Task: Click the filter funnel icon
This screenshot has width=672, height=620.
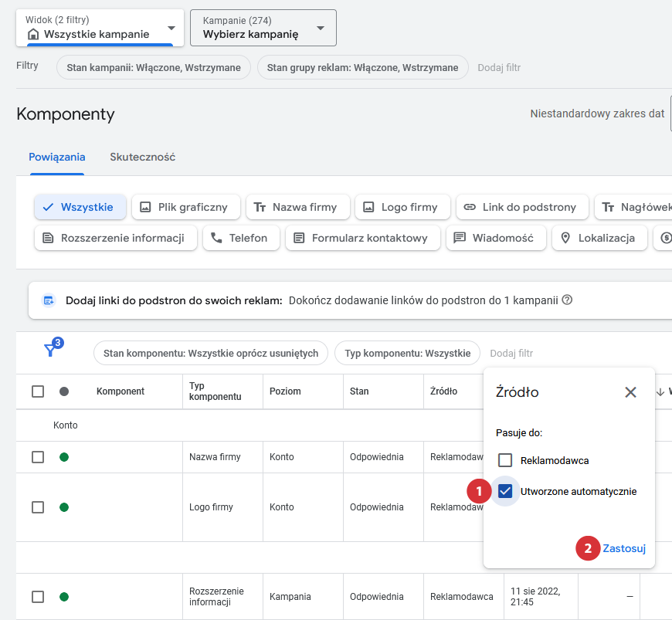Action: point(51,350)
